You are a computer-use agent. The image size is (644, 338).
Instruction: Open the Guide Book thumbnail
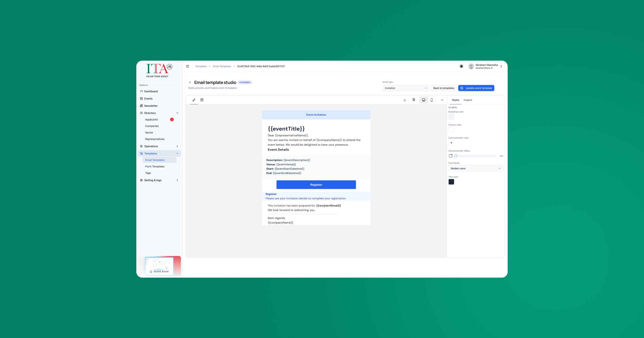[x=159, y=266]
